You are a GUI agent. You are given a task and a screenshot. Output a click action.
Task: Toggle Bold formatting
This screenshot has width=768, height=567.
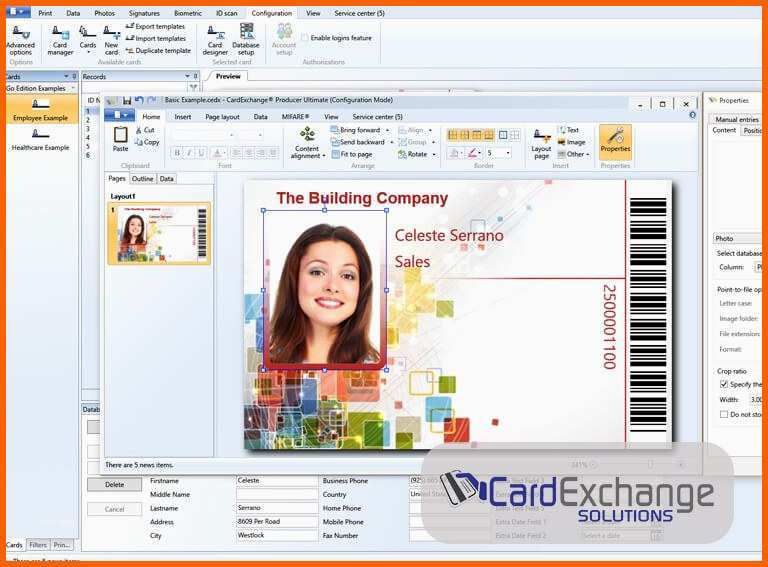[177, 153]
